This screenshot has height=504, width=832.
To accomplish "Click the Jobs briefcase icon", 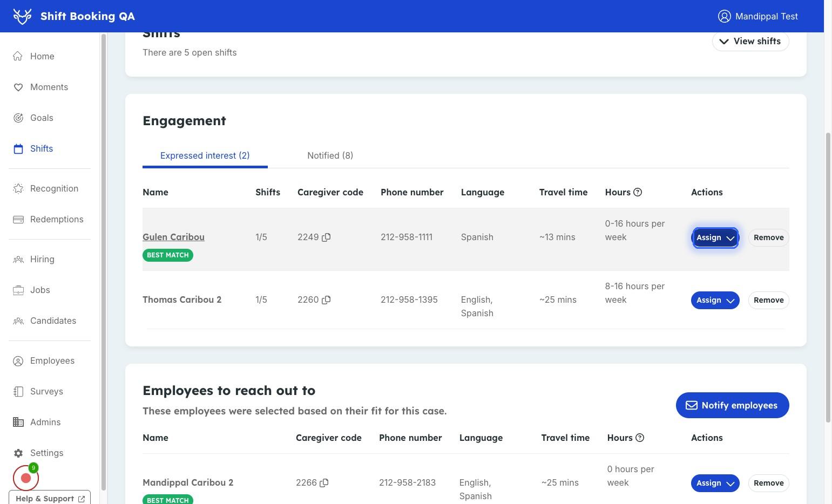I will point(18,290).
